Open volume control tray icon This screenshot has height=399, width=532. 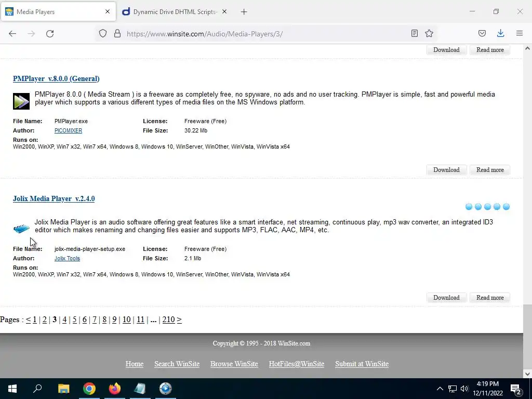(464, 389)
